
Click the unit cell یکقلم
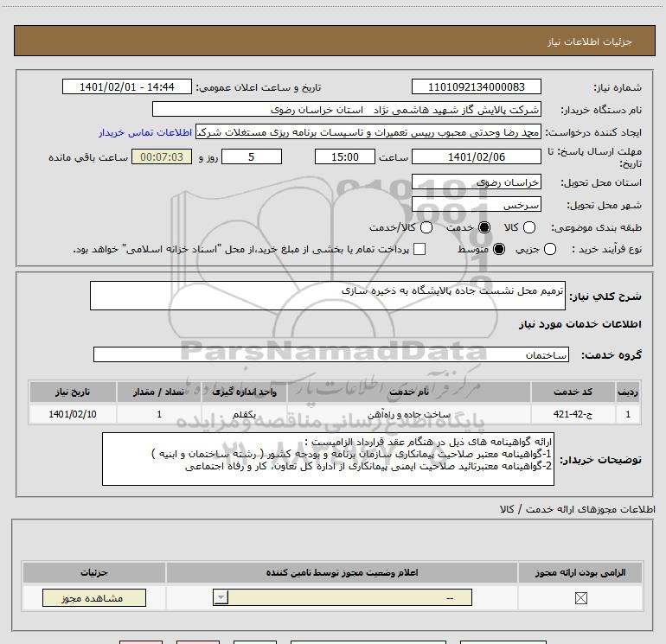click(244, 414)
